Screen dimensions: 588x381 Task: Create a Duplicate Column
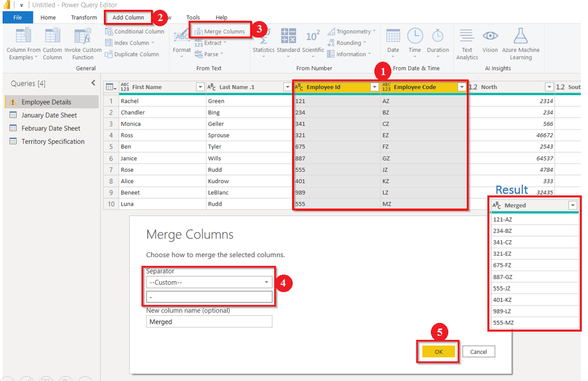point(134,54)
